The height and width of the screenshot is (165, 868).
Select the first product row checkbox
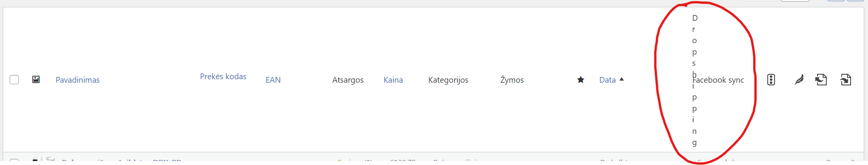tap(14, 160)
